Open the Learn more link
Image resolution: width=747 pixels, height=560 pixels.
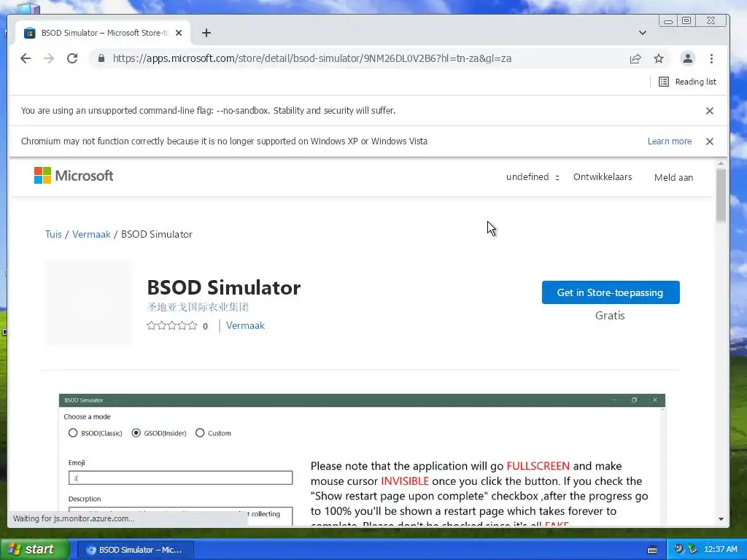[x=670, y=141]
